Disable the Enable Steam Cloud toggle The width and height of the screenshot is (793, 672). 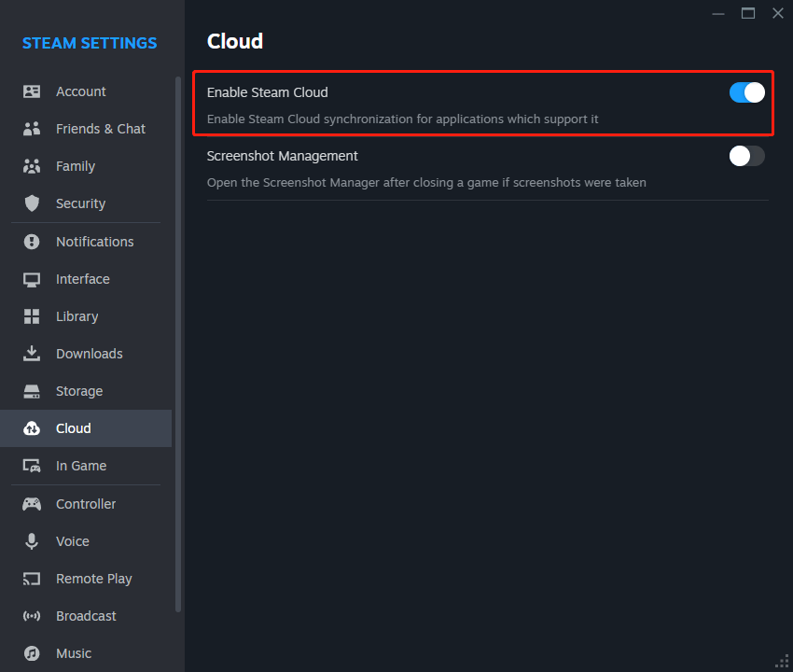click(746, 92)
